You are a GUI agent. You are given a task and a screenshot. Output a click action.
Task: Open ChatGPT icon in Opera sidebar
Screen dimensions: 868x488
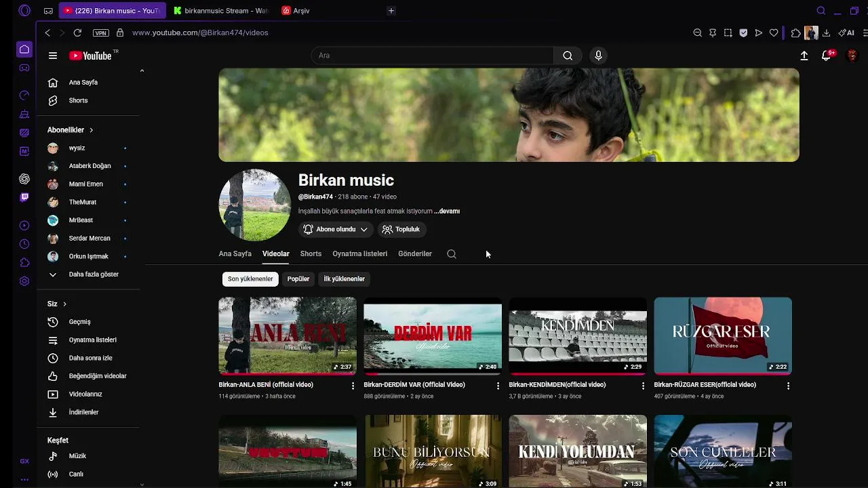coord(24,179)
